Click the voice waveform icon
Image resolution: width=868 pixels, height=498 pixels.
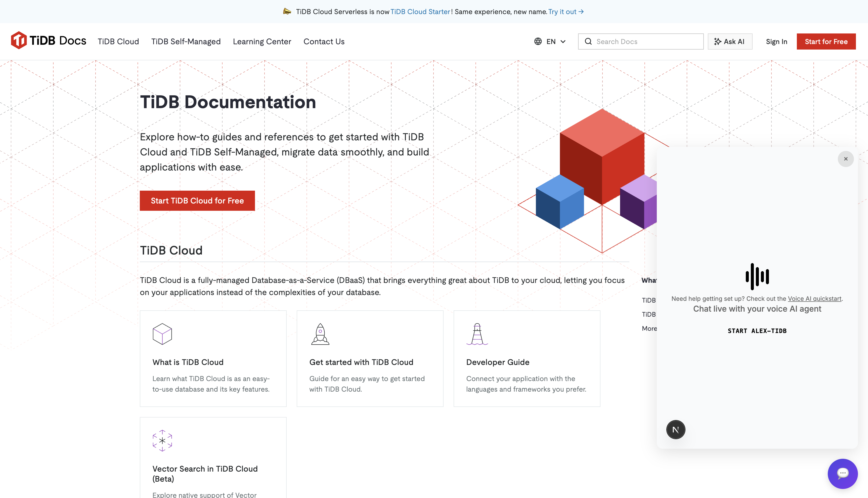pos(757,276)
